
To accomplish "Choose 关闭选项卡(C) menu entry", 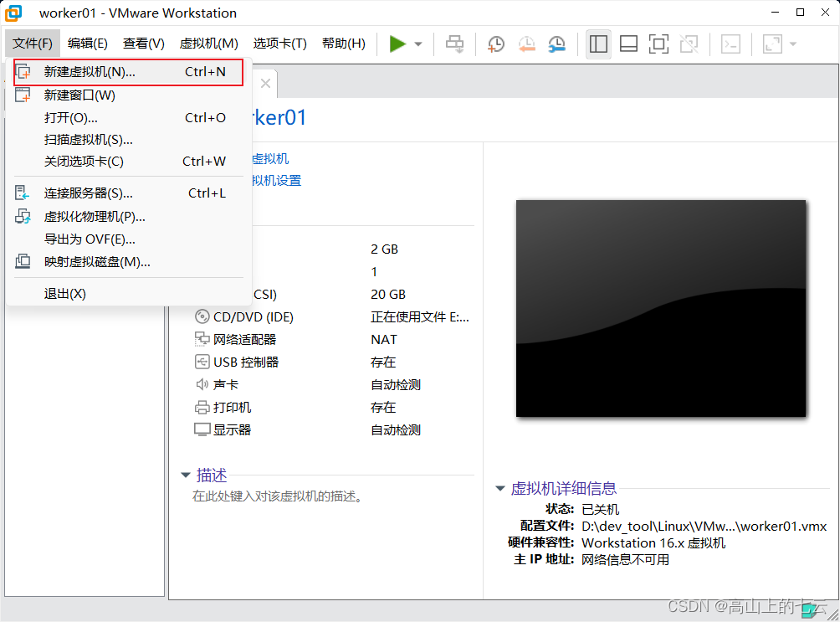I will pyautogui.click(x=129, y=162).
